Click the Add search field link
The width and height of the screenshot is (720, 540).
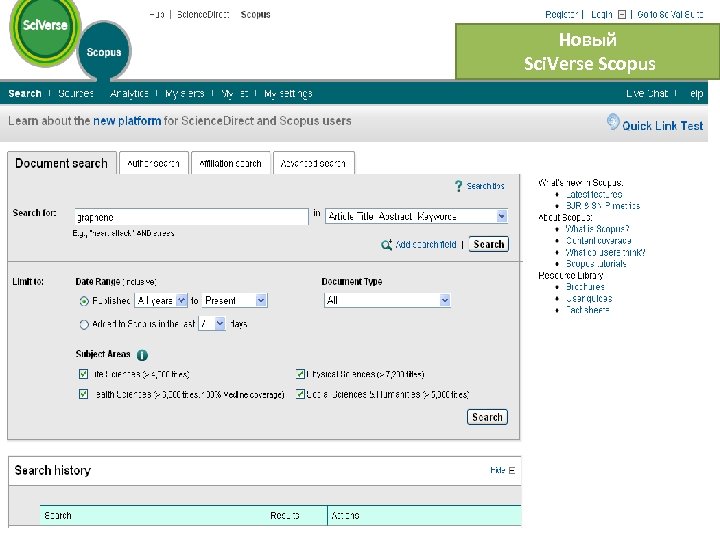coord(426,245)
